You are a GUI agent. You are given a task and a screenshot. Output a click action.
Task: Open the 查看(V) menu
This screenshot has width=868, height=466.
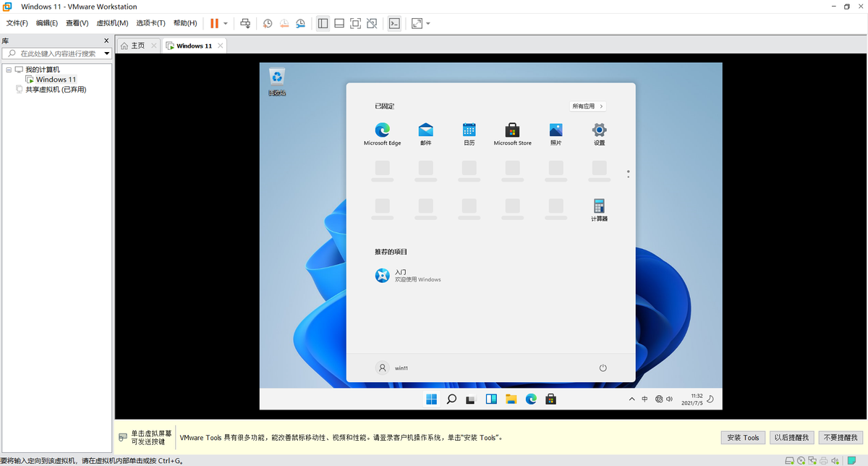77,23
